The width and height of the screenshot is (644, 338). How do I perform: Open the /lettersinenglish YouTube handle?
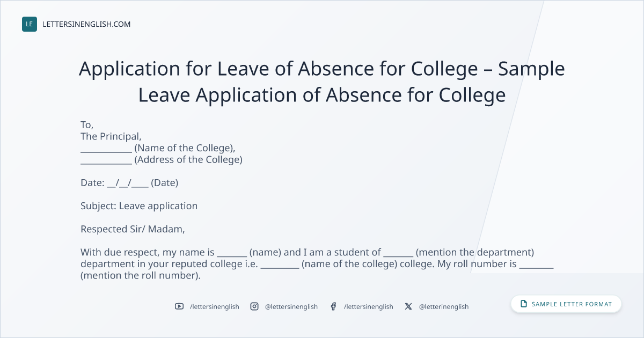click(215, 306)
